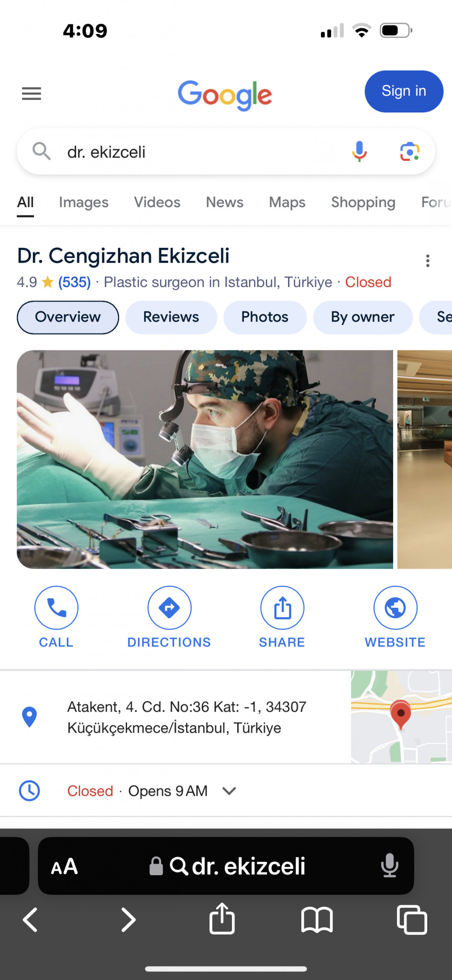Open Directions for Dr. Cengizhan Ekizceli
This screenshot has height=980, width=452.
pyautogui.click(x=169, y=608)
